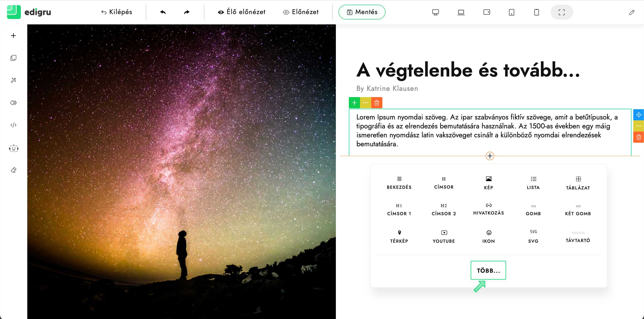Click the Mentés save button
This screenshot has height=319, width=644.
pos(362,12)
